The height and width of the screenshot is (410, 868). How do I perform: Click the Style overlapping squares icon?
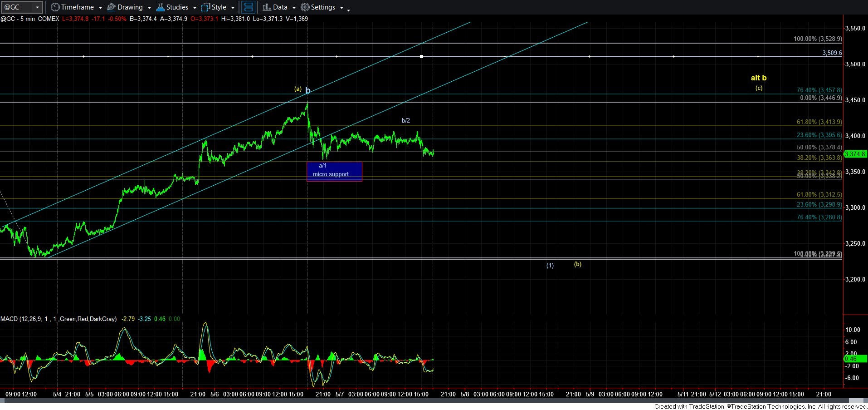[205, 7]
